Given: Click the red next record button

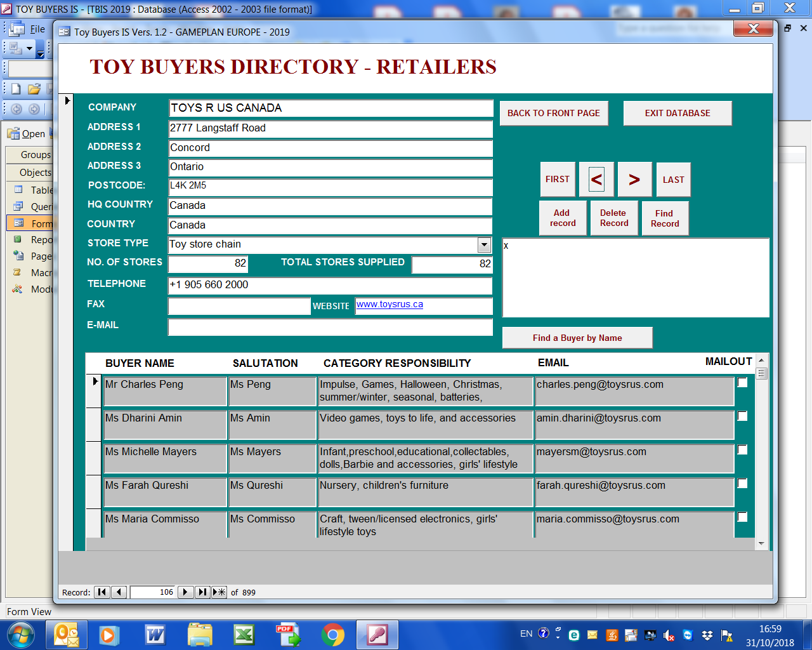Looking at the screenshot, I should point(634,180).
